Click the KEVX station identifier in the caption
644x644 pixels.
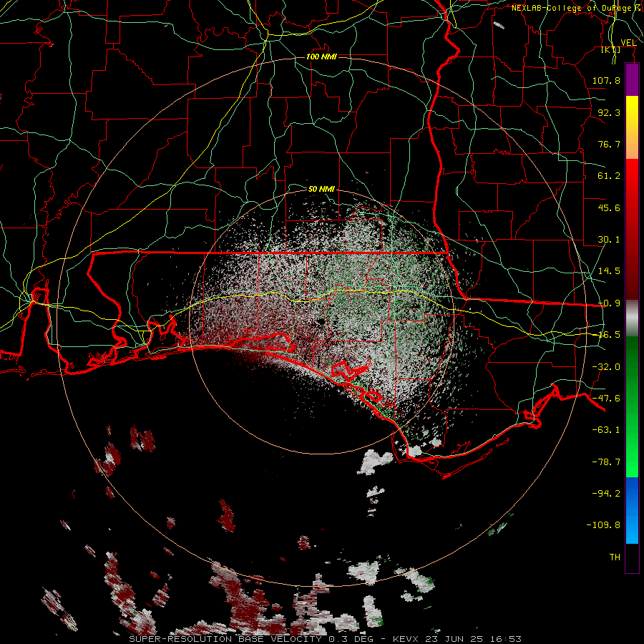pos(406,639)
